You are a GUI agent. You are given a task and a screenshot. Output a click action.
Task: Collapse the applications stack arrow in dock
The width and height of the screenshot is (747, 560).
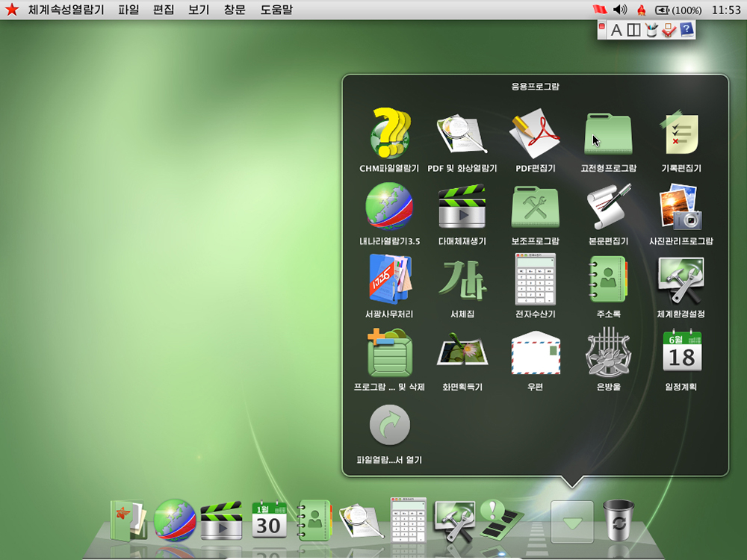click(571, 522)
